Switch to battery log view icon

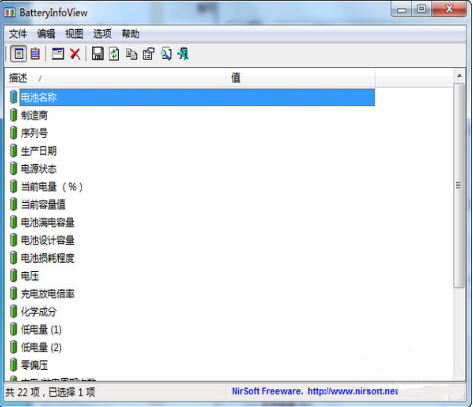[35, 54]
